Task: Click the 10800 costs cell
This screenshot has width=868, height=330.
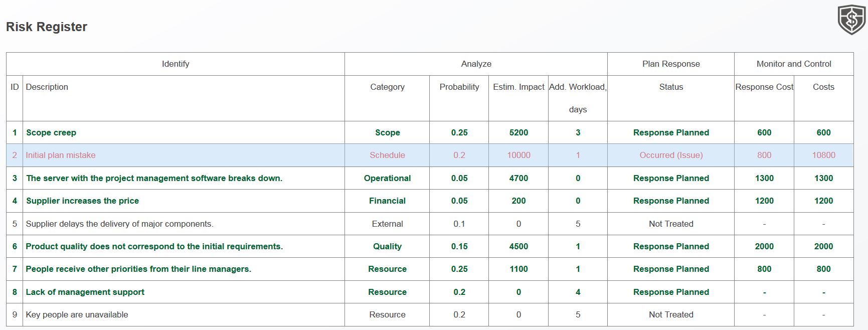Action: coord(824,155)
